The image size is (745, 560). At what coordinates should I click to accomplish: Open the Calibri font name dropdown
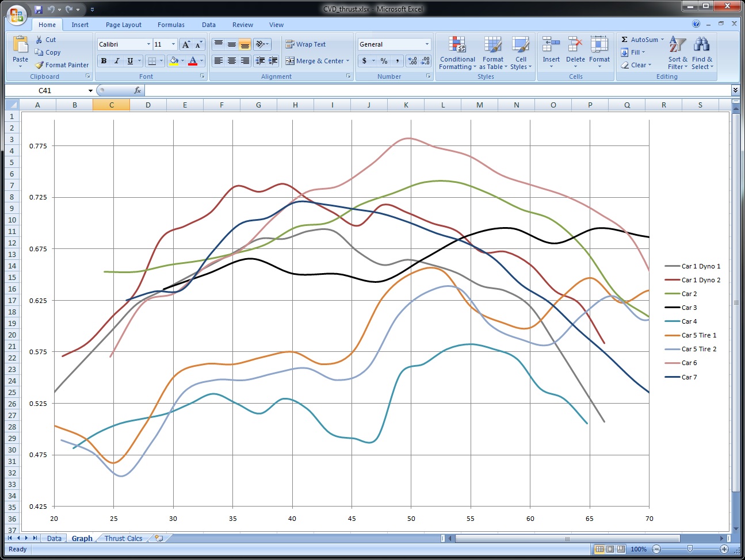pyautogui.click(x=148, y=44)
